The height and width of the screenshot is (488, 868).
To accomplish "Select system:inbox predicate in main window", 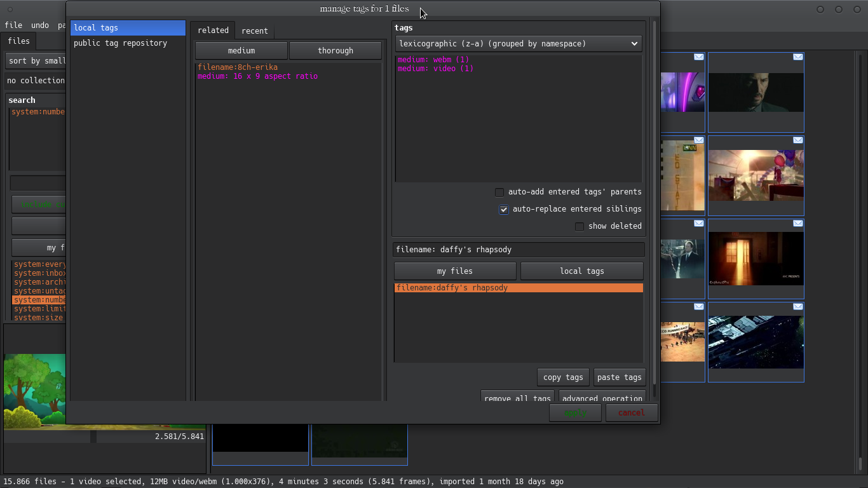I will [39, 273].
